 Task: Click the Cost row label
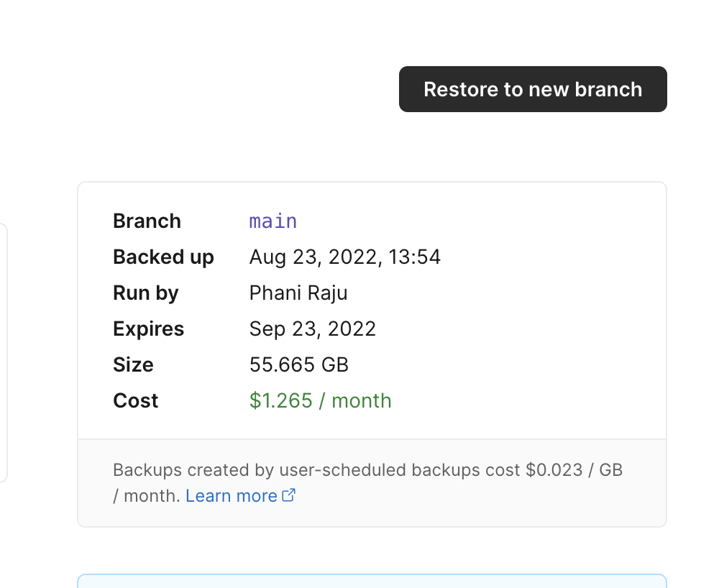tap(135, 400)
